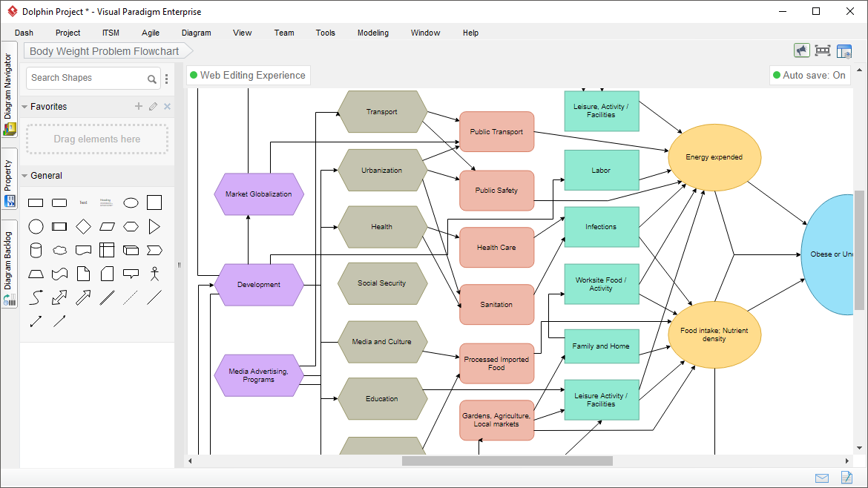Choose the internal storage table shape
Image resolution: width=868 pixels, height=488 pixels.
[107, 251]
